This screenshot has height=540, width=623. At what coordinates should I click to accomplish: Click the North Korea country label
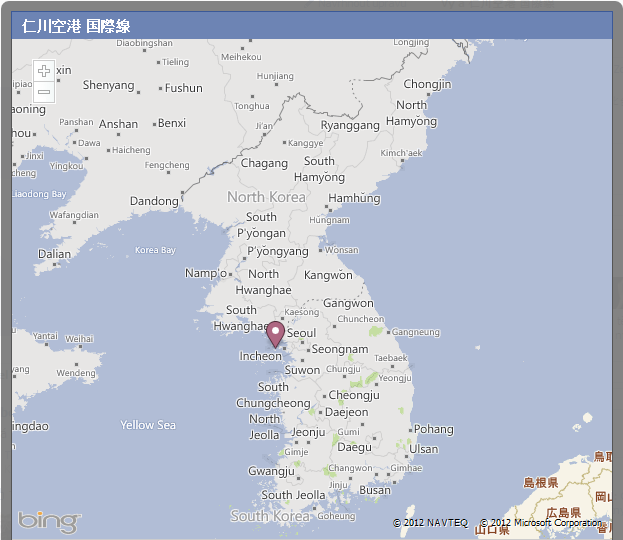266,197
